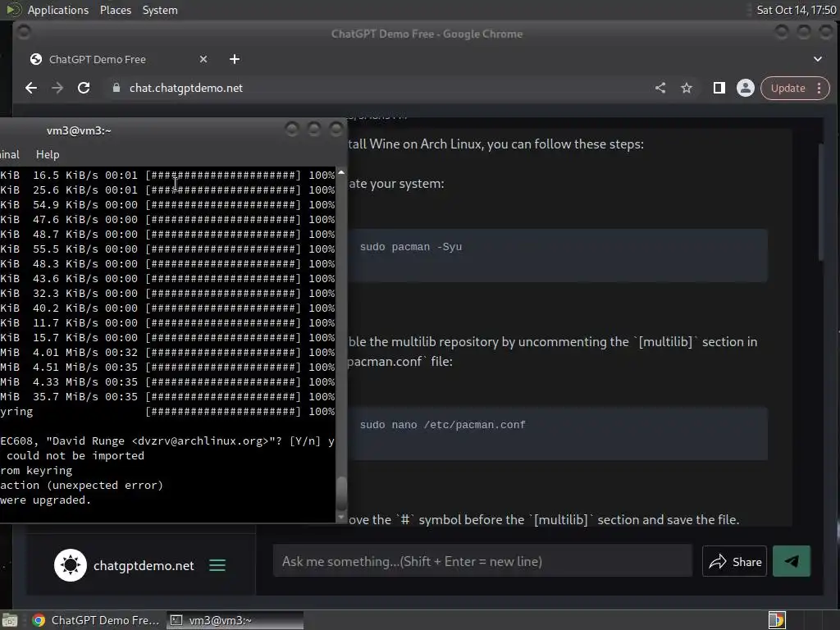
Task: Click the Chrome Update button
Action: pos(787,88)
